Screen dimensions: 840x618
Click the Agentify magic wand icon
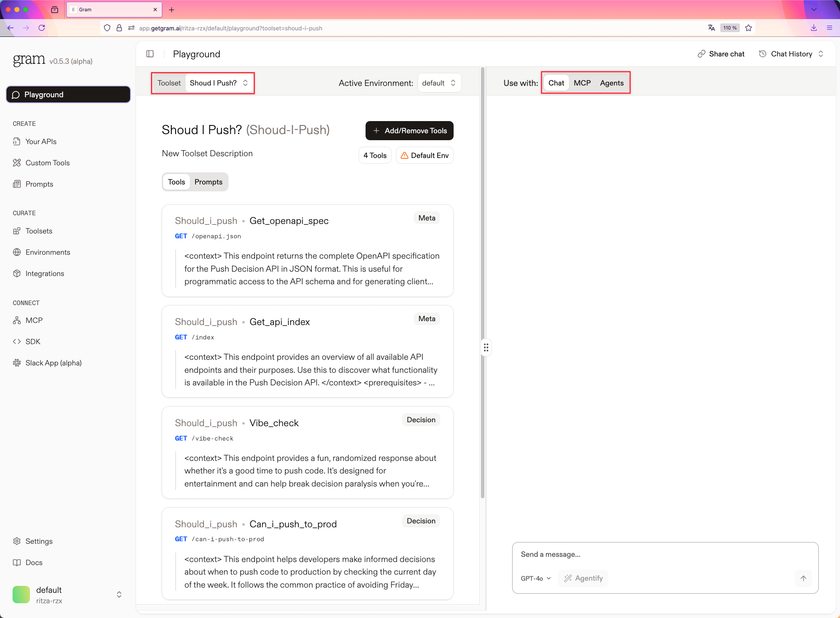[568, 578]
